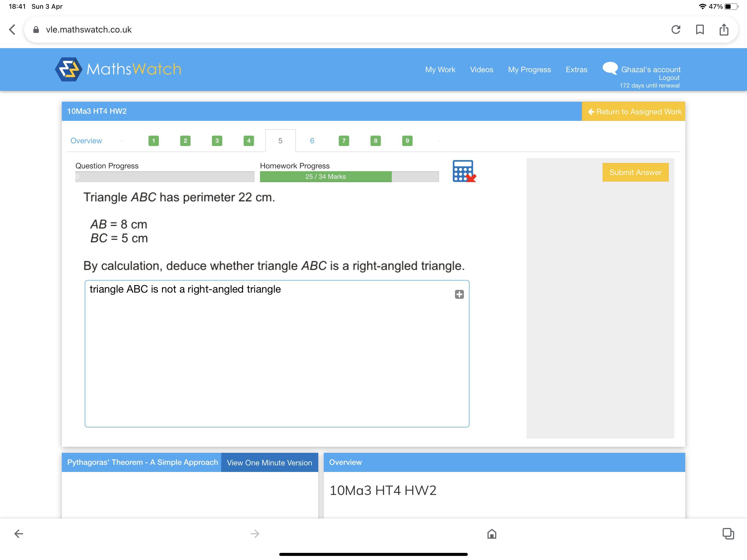The width and height of the screenshot is (747, 560).
Task: Go back using bottom left arrow
Action: coord(19,534)
